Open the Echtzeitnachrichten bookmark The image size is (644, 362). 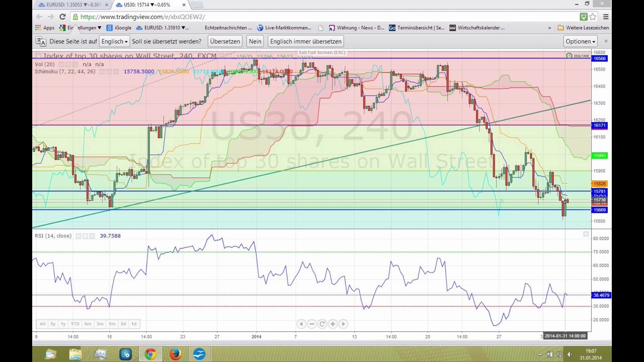pos(228,28)
